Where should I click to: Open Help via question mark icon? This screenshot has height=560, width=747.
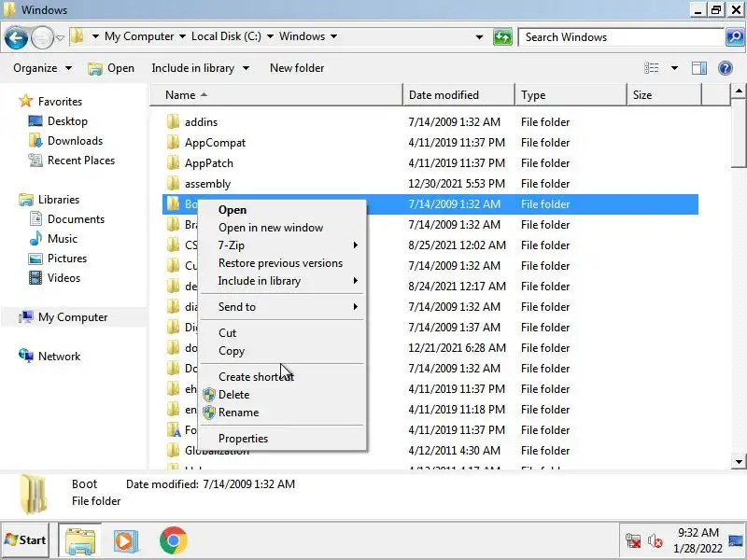(726, 68)
